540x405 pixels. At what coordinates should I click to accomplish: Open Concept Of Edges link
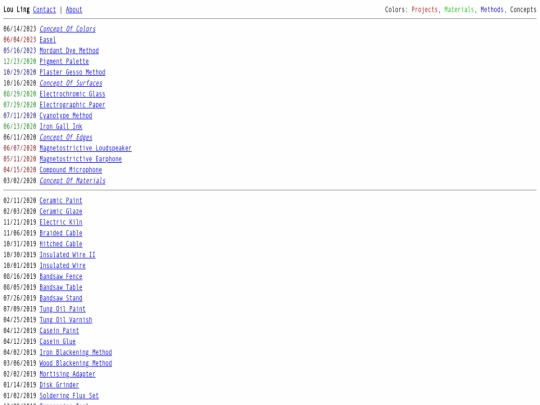tap(66, 137)
